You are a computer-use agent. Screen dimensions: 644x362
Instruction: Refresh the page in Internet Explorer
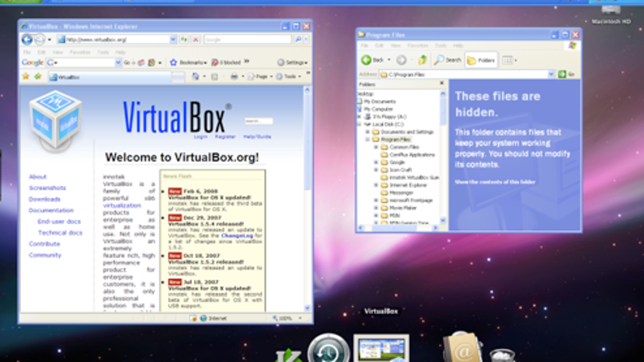(x=184, y=39)
